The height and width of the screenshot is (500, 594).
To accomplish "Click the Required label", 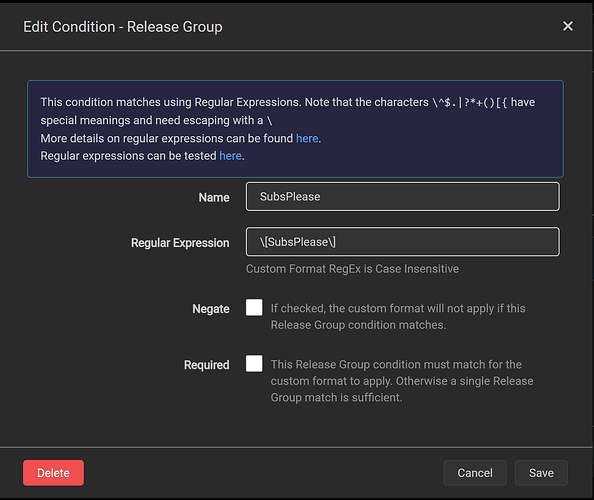I will pos(206,365).
